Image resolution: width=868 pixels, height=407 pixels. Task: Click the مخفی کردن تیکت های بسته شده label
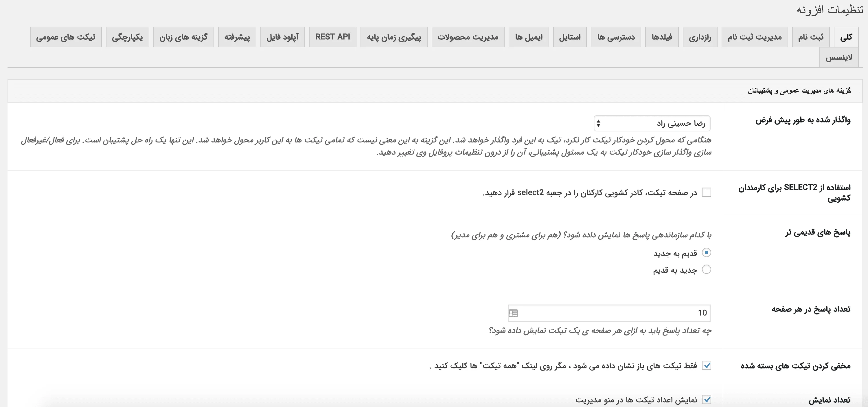point(795,366)
